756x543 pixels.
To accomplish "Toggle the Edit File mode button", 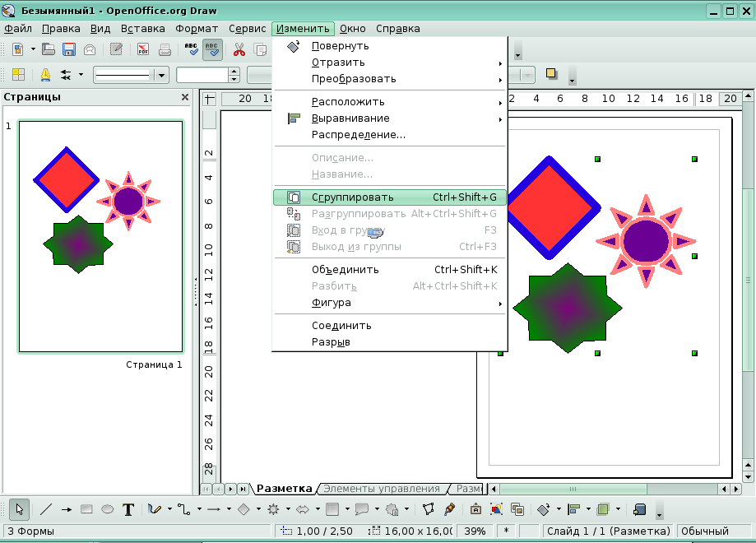I will pos(116,49).
